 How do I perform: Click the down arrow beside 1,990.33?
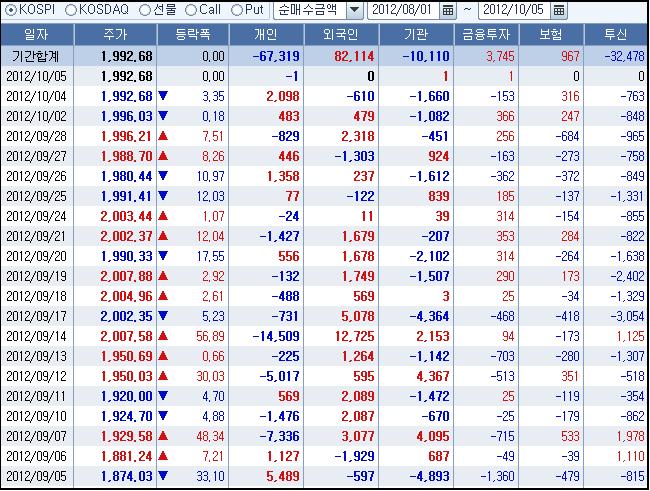tap(163, 256)
